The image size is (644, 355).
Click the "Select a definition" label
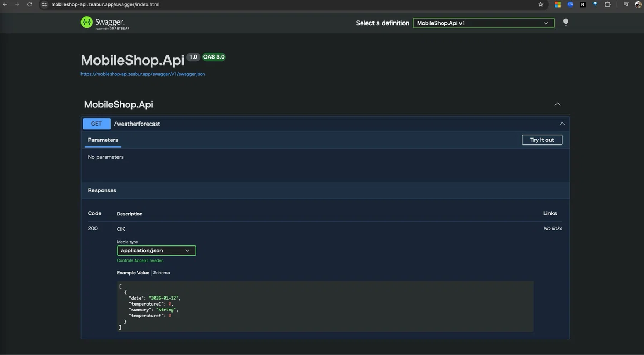pos(383,23)
